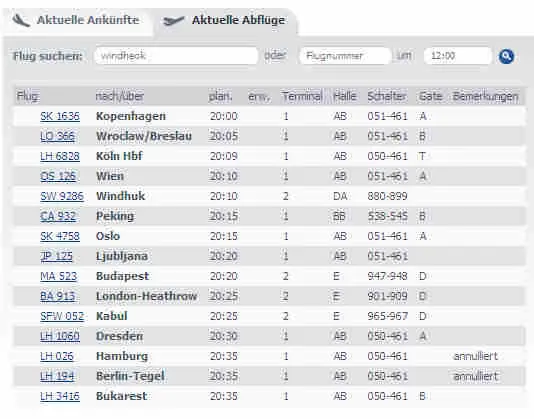Open flight SW 9286 to Windhuk
This screenshot has width=534, height=419.
[x=62, y=196]
